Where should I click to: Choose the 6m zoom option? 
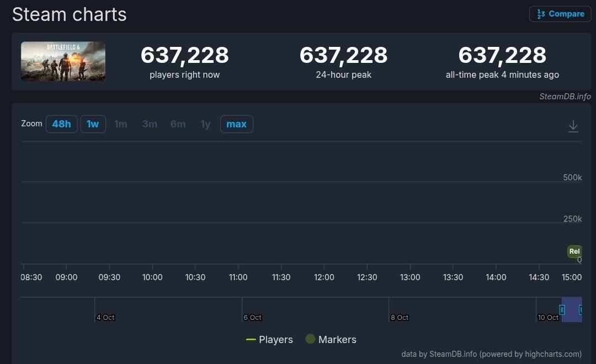pos(178,124)
